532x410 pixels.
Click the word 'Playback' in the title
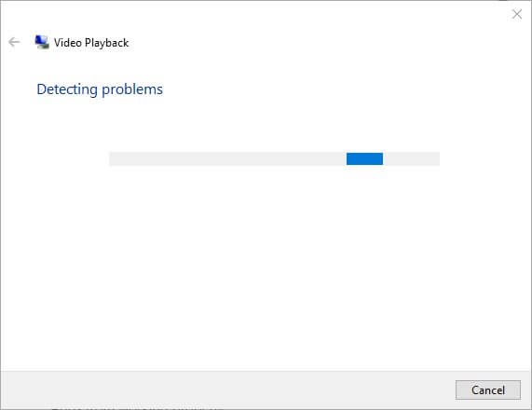(107, 43)
